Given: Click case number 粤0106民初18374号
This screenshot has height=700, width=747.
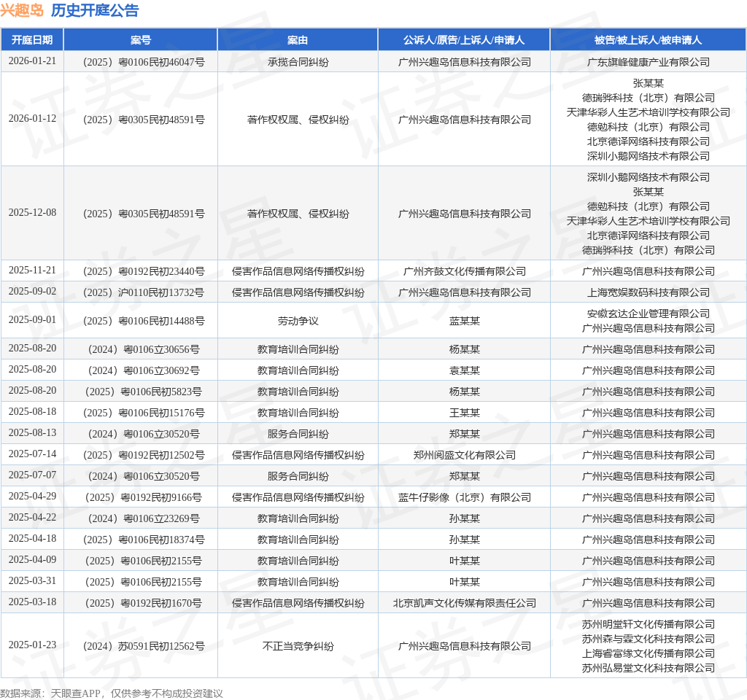Looking at the screenshot, I should coord(144,540).
